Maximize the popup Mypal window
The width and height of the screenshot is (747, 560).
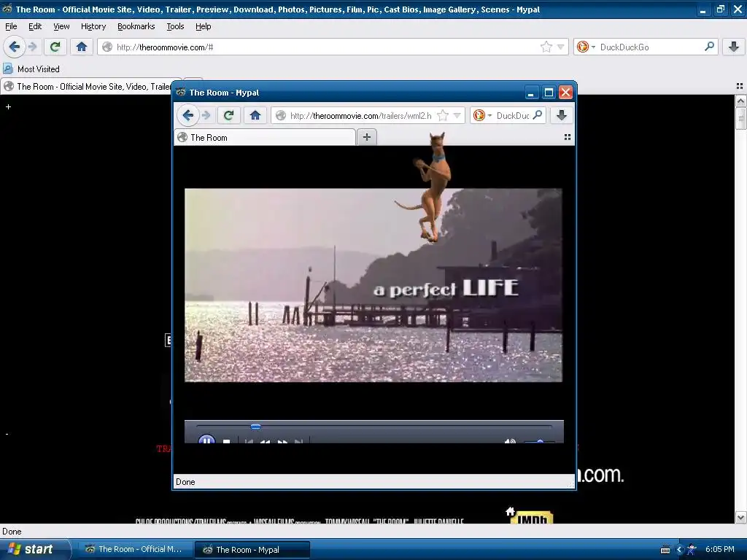point(549,93)
